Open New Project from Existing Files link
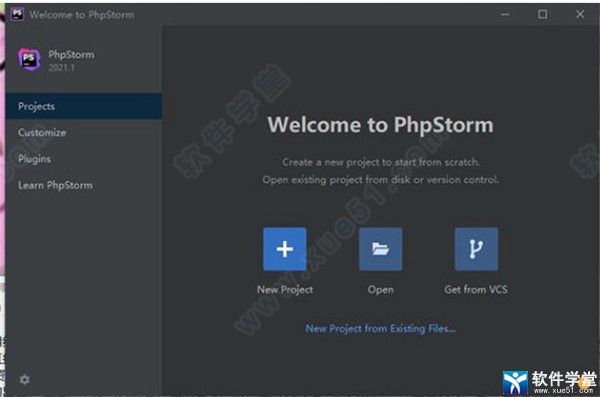The height and width of the screenshot is (397, 600). click(380, 328)
